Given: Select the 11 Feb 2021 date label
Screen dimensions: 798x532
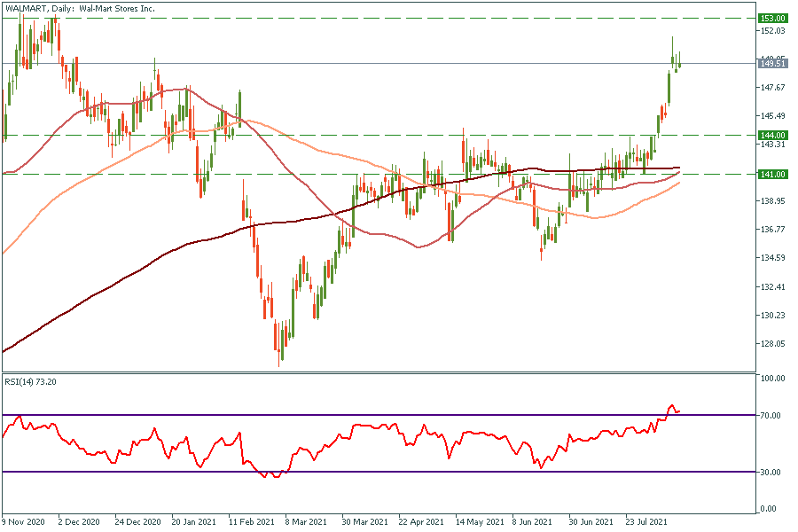Looking at the screenshot, I should [252, 523].
